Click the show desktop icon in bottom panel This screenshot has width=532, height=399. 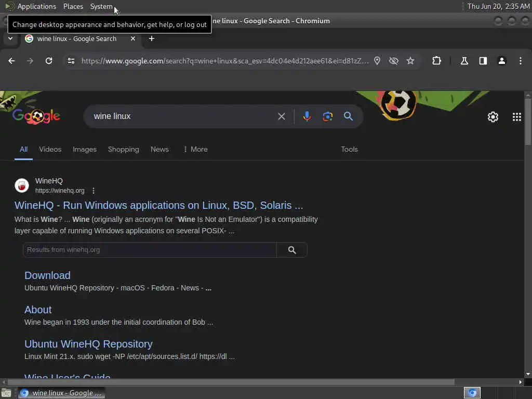coord(6,393)
